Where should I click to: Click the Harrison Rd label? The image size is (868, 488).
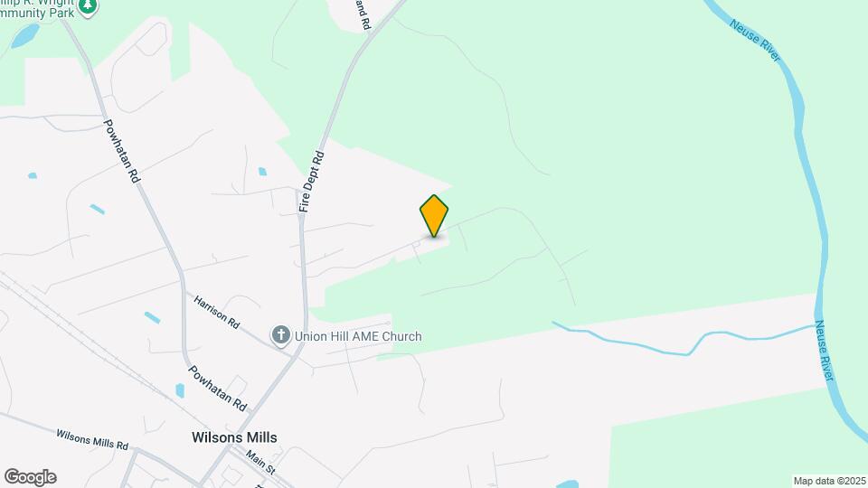[x=216, y=312]
